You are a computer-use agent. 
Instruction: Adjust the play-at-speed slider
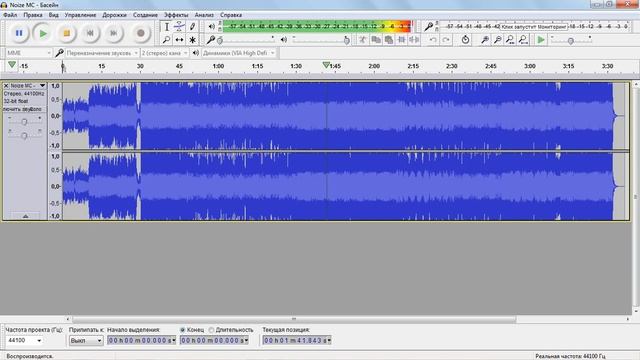[x=571, y=40]
